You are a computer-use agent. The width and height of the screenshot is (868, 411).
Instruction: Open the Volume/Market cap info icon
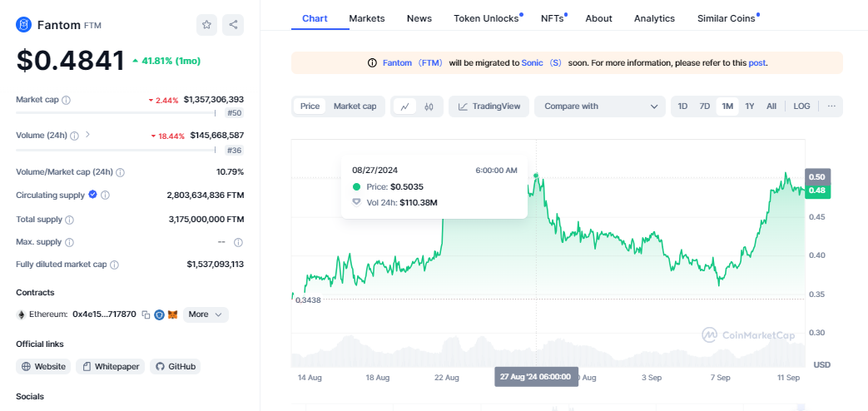120,172
